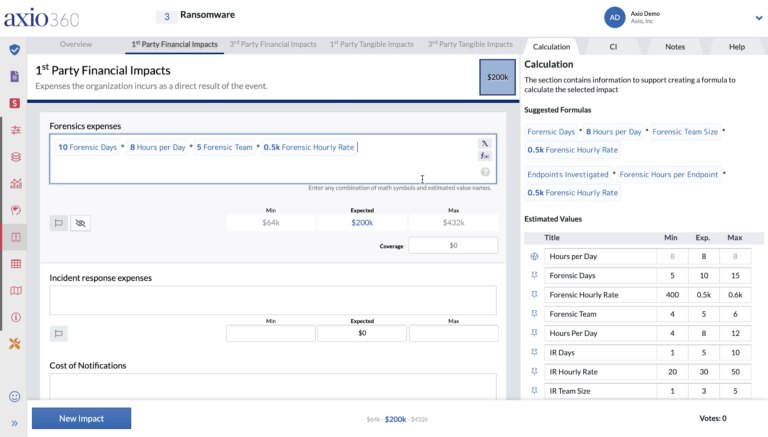Click the axio360 logo
768x437 pixels.
point(42,18)
